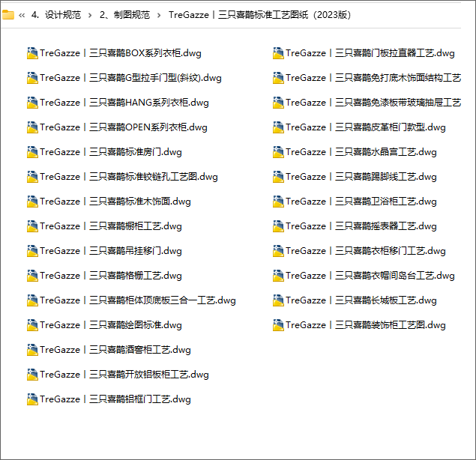Expand the previous path double-chevron in breadcrumb
This screenshot has width=476, height=460.
pos(22,15)
